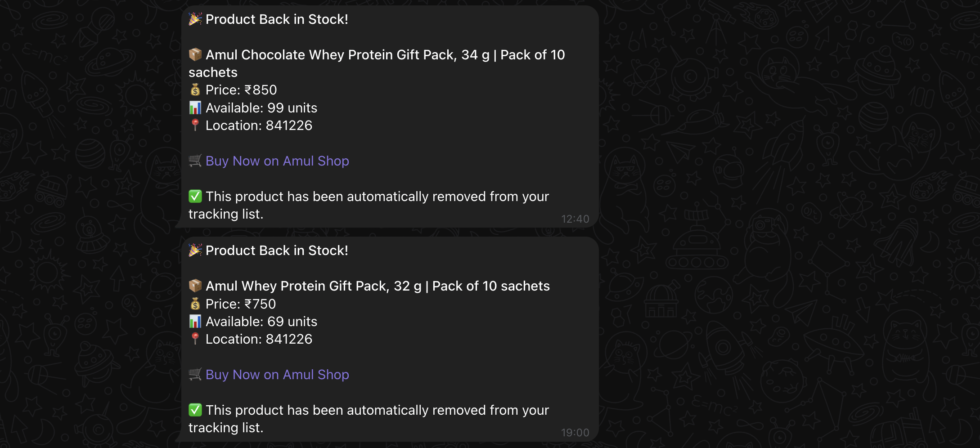Click the Price: ₹750 text
This screenshot has height=448, width=980.
(x=241, y=304)
